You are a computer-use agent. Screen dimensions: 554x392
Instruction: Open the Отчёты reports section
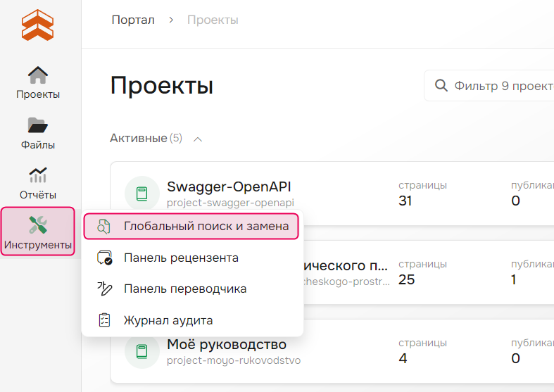pos(38,183)
